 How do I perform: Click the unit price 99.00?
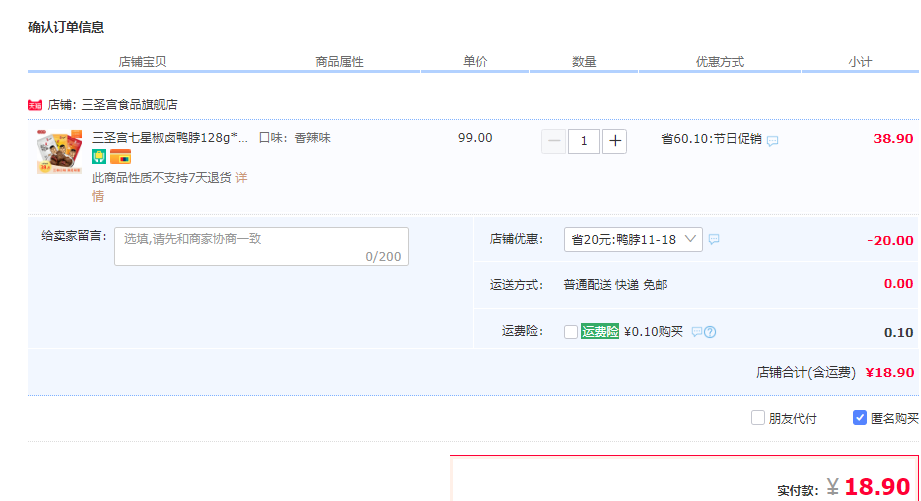pos(475,137)
